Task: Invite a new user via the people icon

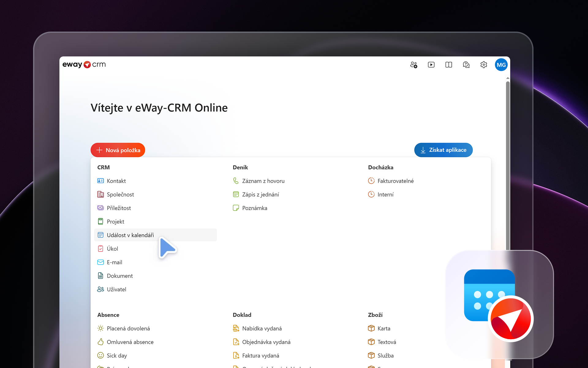Action: coord(414,65)
